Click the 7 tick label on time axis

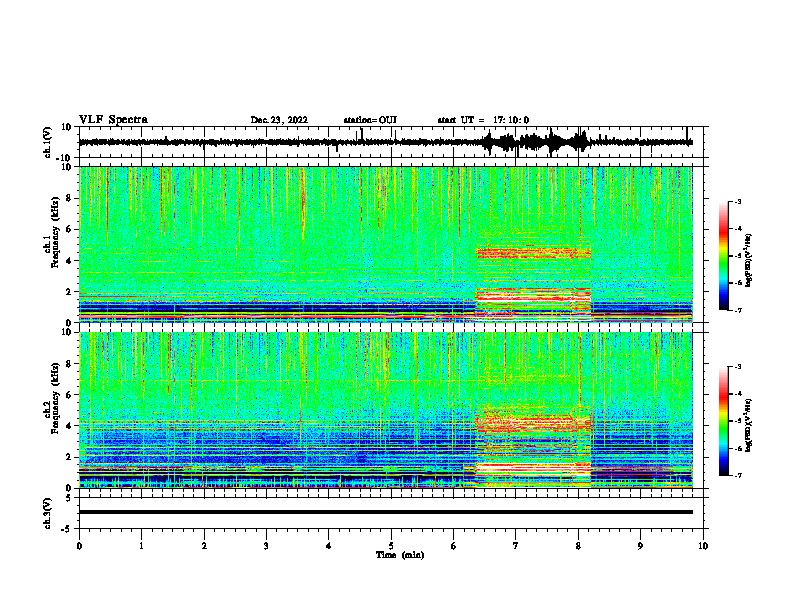516,546
